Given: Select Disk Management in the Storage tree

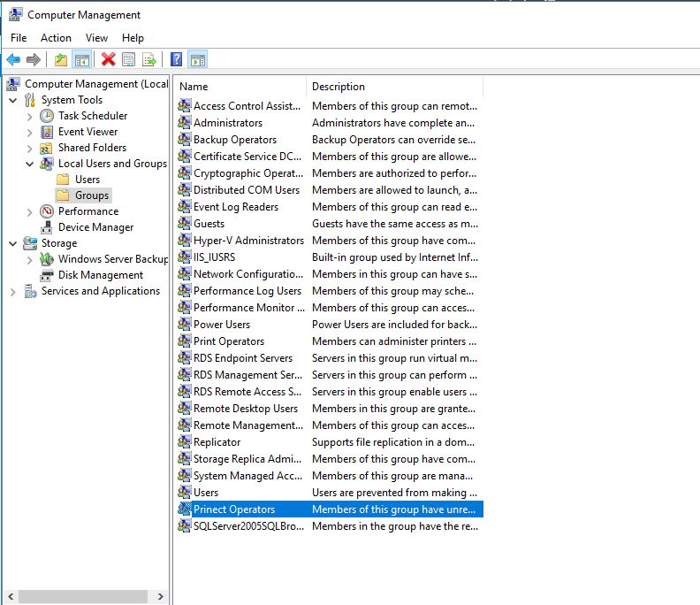Looking at the screenshot, I should coord(100,275).
